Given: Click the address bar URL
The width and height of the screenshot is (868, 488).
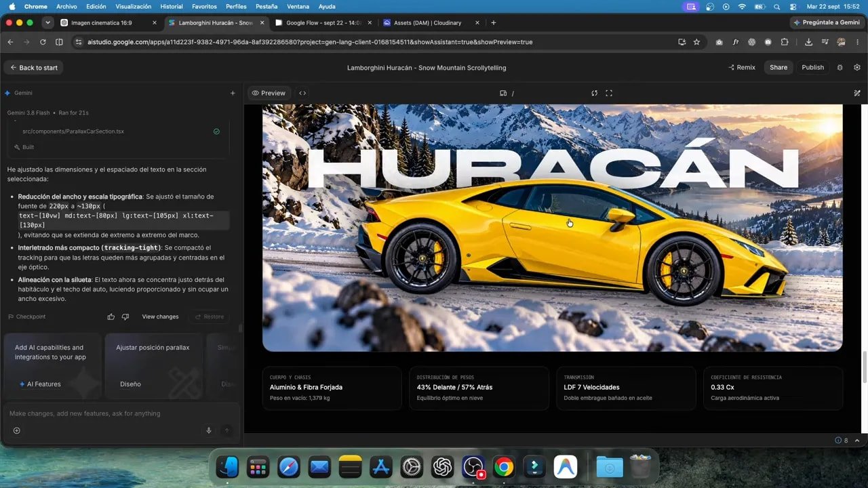Looking at the screenshot, I should (x=310, y=42).
